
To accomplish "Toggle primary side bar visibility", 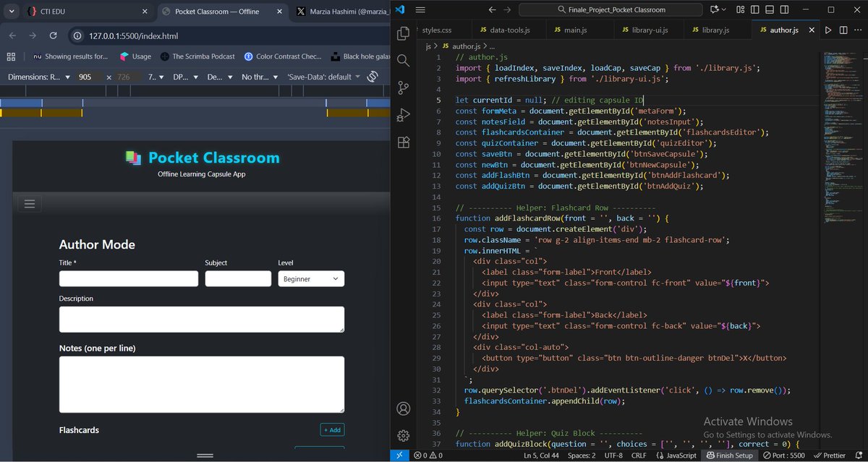I will [757, 9].
